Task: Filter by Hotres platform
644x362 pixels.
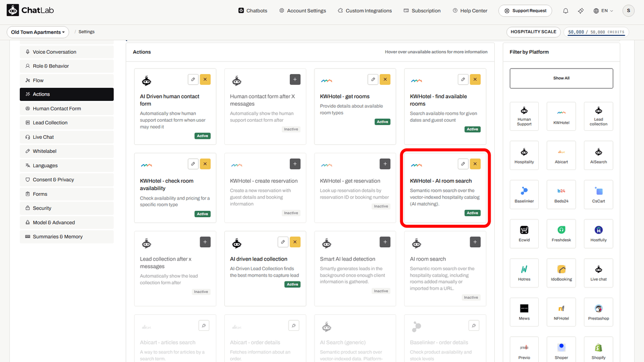Action: click(524, 273)
